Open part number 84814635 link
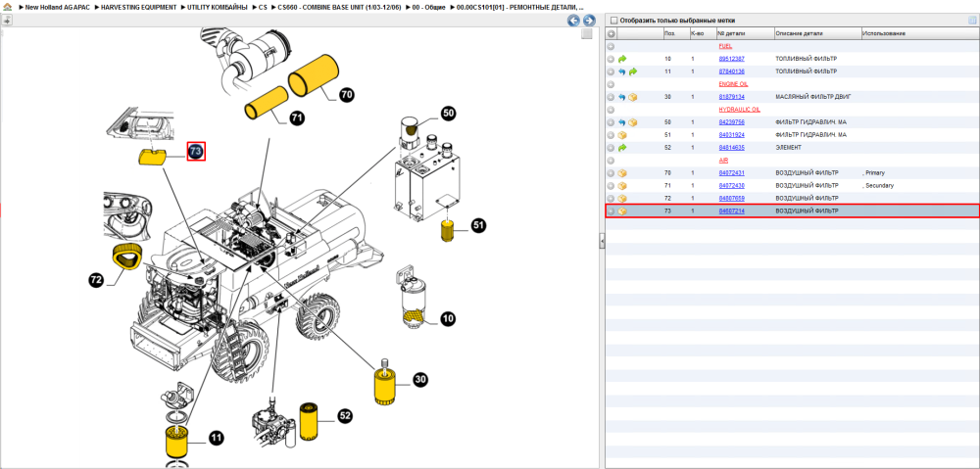The width and height of the screenshot is (980, 469). 731,148
